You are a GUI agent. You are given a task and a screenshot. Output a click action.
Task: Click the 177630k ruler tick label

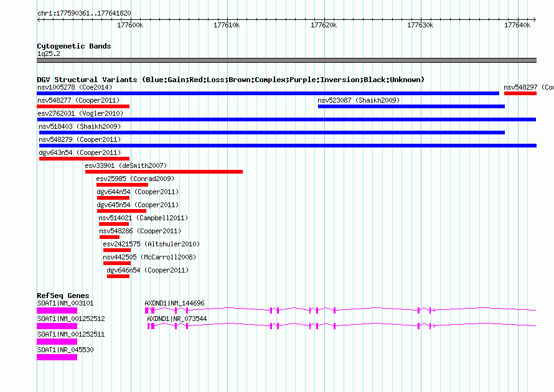coord(420,25)
